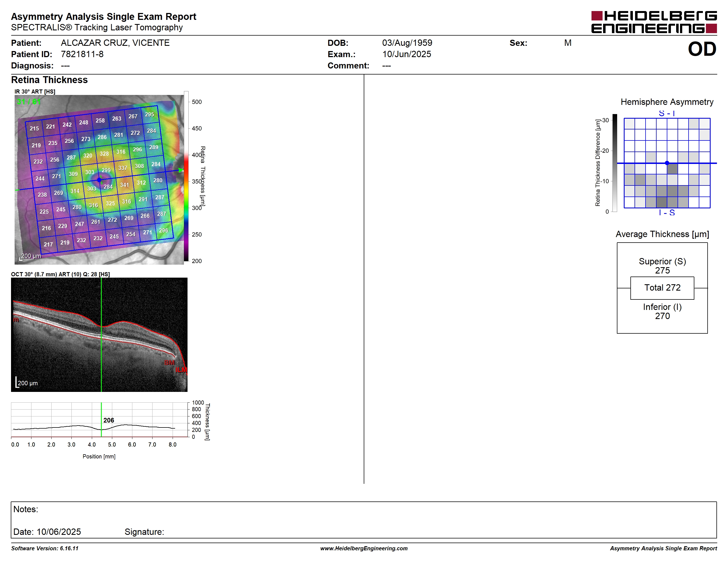
Task: Click the thickness grid cell reading 328
Action: [x=104, y=153]
